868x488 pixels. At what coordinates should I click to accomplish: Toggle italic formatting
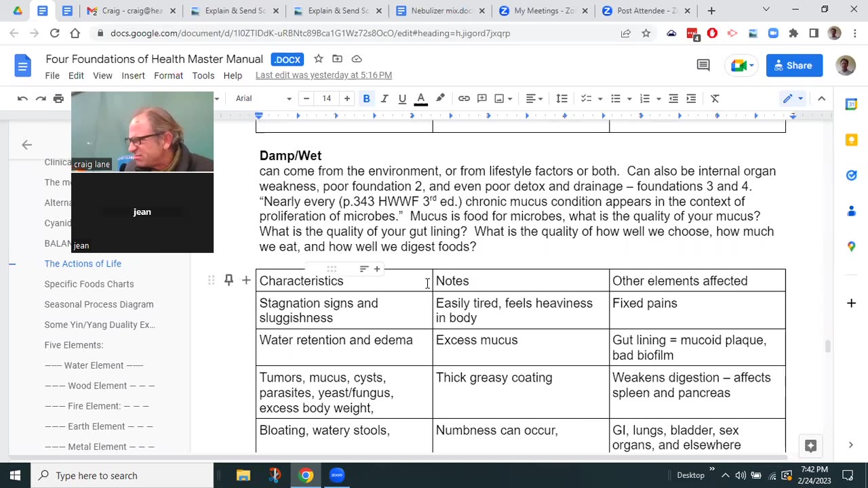pos(384,99)
